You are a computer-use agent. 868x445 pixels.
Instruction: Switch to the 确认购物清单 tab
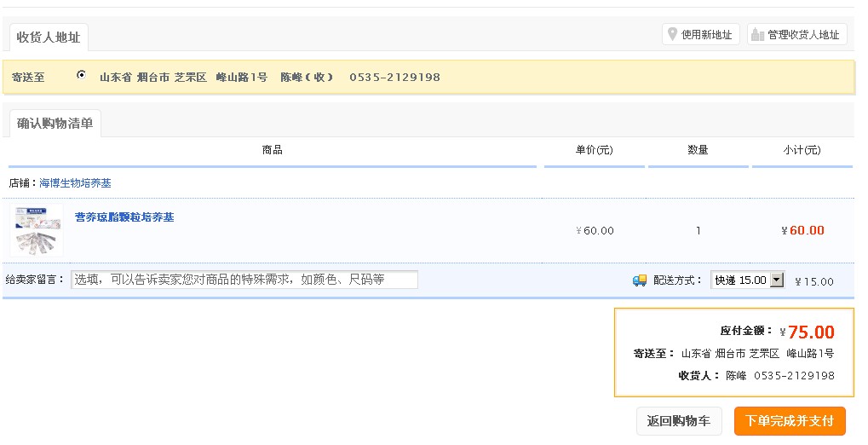point(55,124)
